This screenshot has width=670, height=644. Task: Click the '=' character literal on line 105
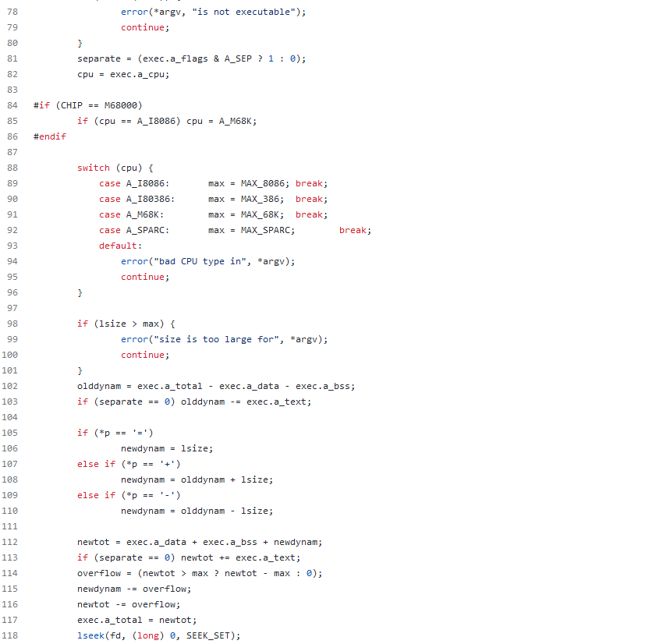(140, 433)
